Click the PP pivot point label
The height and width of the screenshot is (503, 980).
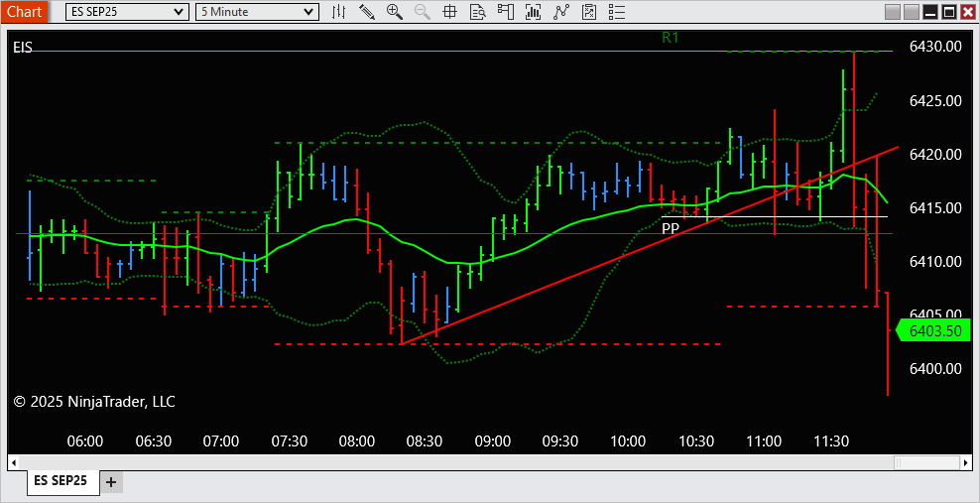point(671,229)
